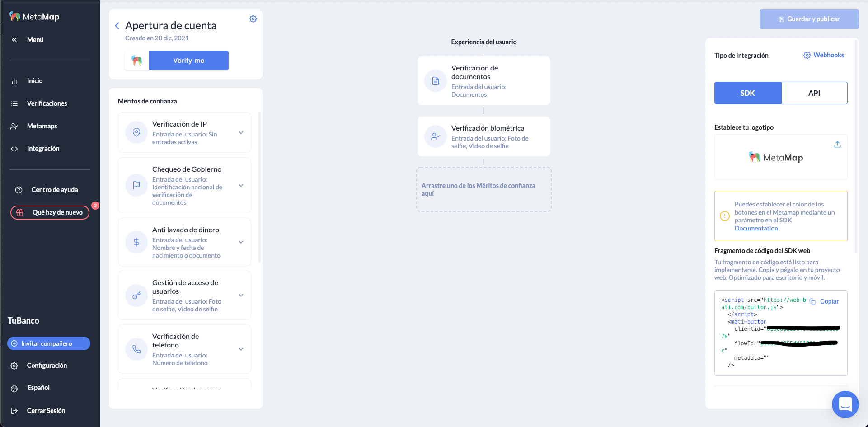Expand Gestión de acceso de usuarios
This screenshot has height=427, width=868.
pyautogui.click(x=241, y=295)
